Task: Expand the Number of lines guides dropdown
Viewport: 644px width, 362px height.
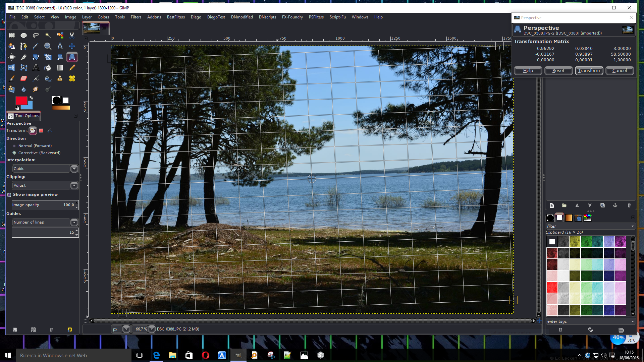Action: [45, 222]
